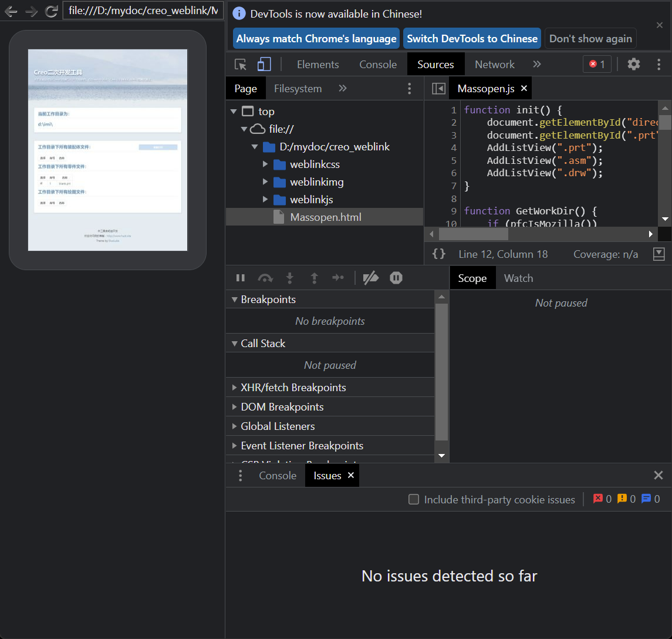Switch to the drawer Console tab
672x639 pixels.
[x=278, y=476]
